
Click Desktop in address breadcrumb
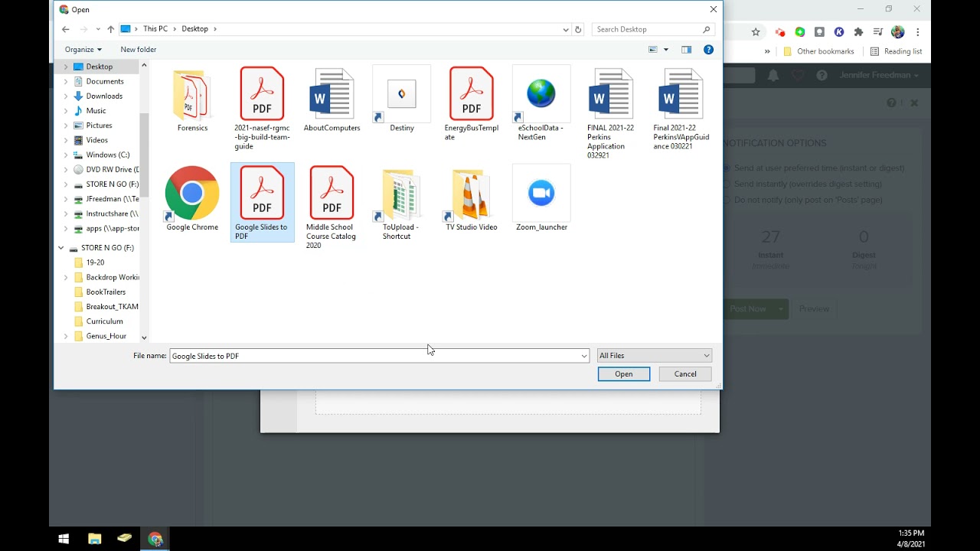[x=194, y=29]
